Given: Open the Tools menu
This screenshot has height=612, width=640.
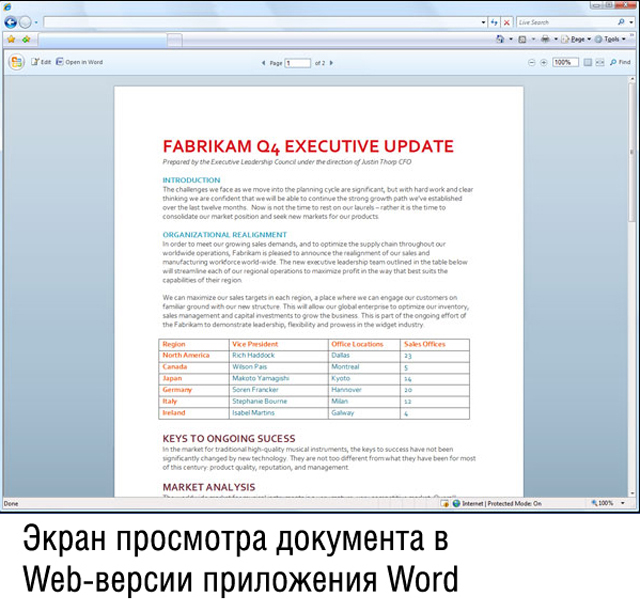Looking at the screenshot, I should (x=610, y=39).
